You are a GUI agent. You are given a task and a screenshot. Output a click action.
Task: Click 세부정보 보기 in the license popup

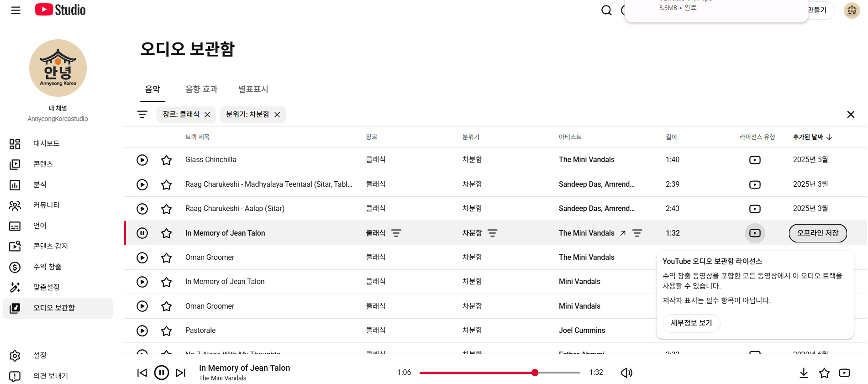coord(691,323)
